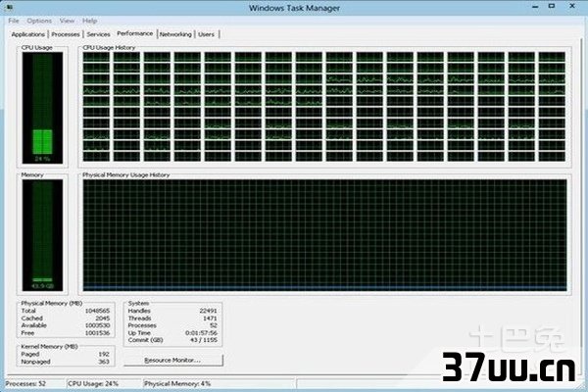Open the Help menu
Image resolution: width=588 pixels, height=392 pixels.
tap(89, 21)
